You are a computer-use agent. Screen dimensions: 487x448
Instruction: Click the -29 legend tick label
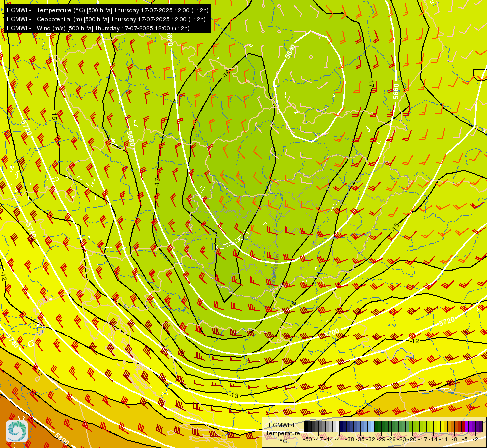click(x=382, y=439)
